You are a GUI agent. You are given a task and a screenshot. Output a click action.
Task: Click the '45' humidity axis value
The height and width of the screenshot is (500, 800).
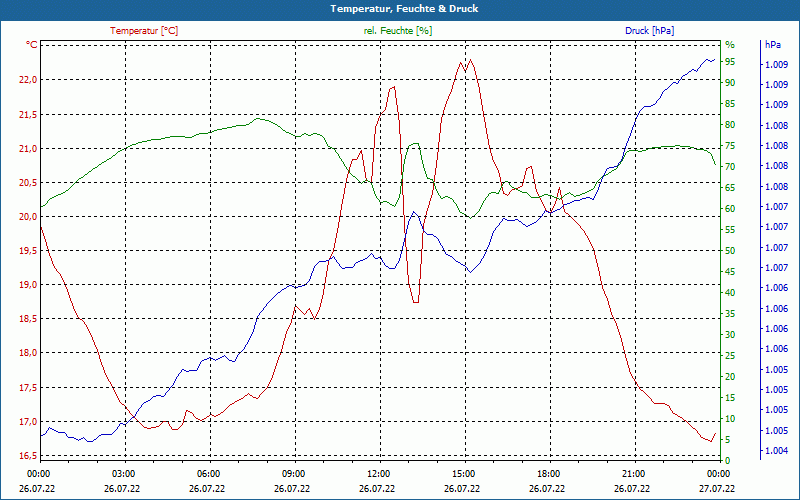[x=730, y=272]
